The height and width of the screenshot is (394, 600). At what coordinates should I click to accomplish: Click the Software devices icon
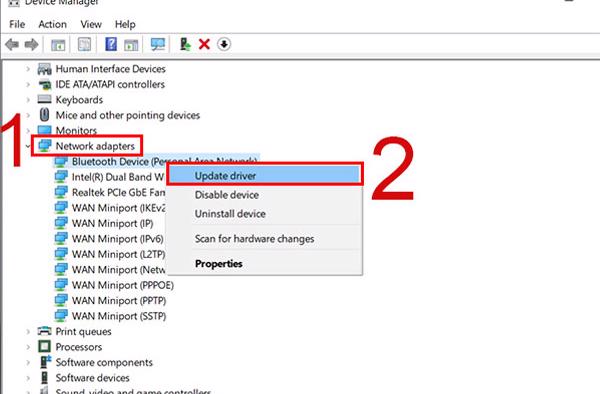(44, 378)
